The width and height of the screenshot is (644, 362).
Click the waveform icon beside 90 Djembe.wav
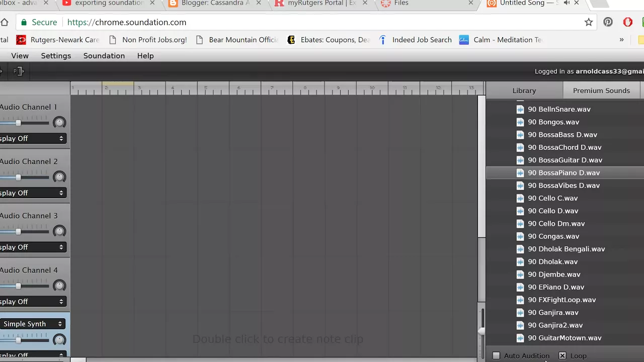520,274
